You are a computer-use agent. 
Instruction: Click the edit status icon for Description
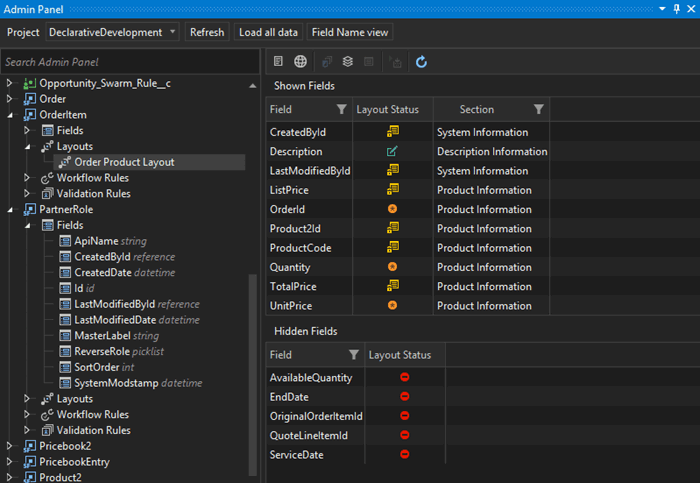pos(392,151)
